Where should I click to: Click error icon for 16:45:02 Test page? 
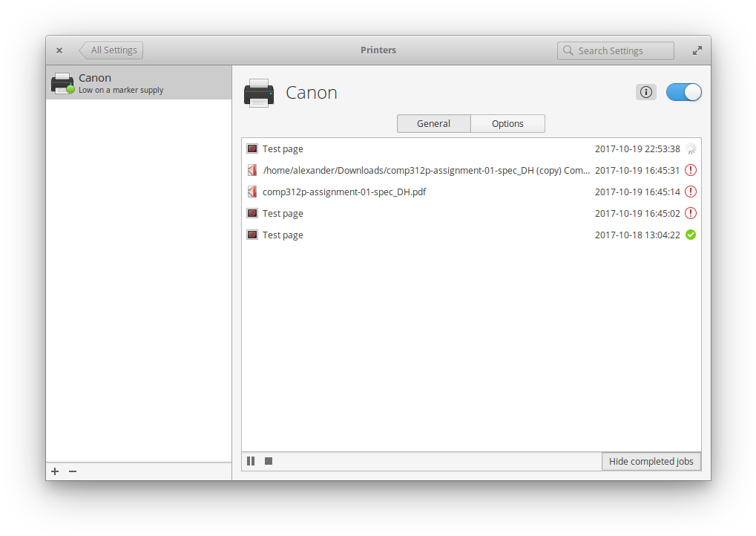click(x=691, y=213)
